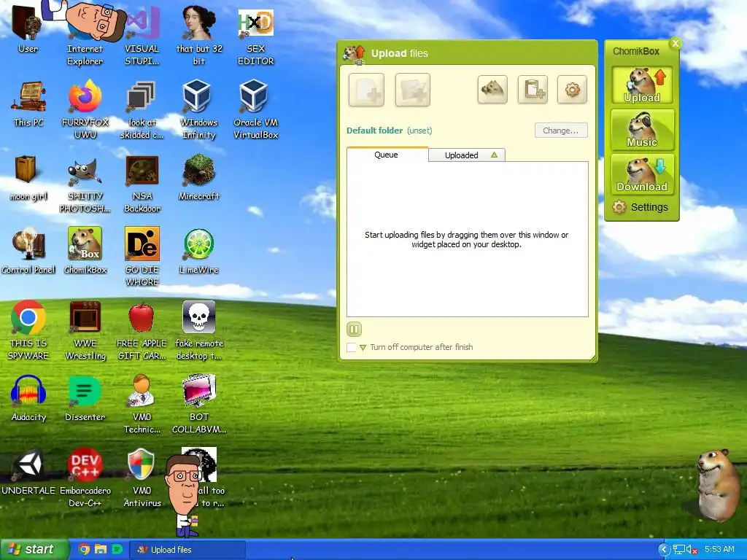
Task: Select the moon girl recycle bin icon
Action: [28, 178]
